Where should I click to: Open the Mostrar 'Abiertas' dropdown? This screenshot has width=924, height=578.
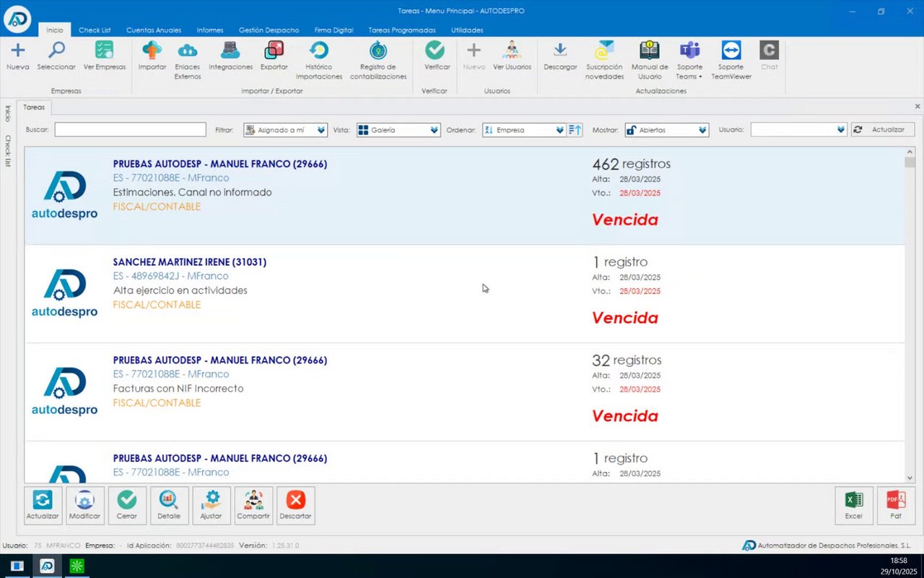(667, 130)
